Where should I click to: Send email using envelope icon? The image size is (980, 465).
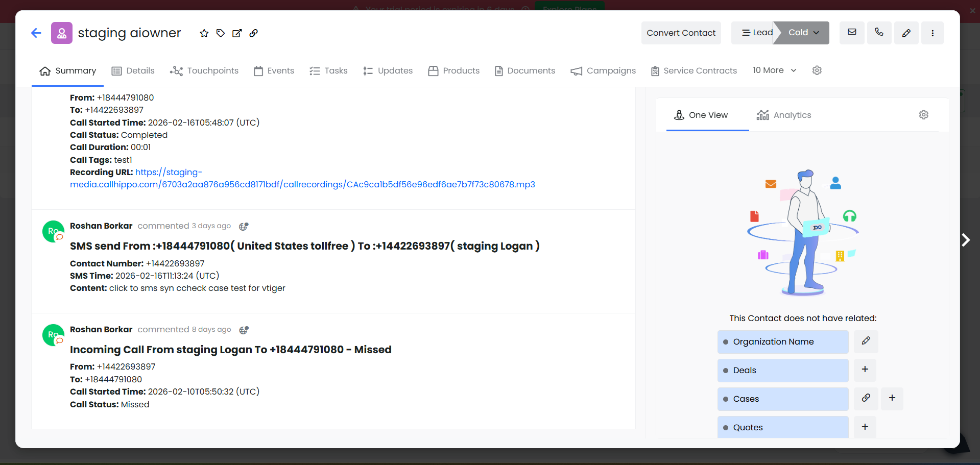(852, 33)
